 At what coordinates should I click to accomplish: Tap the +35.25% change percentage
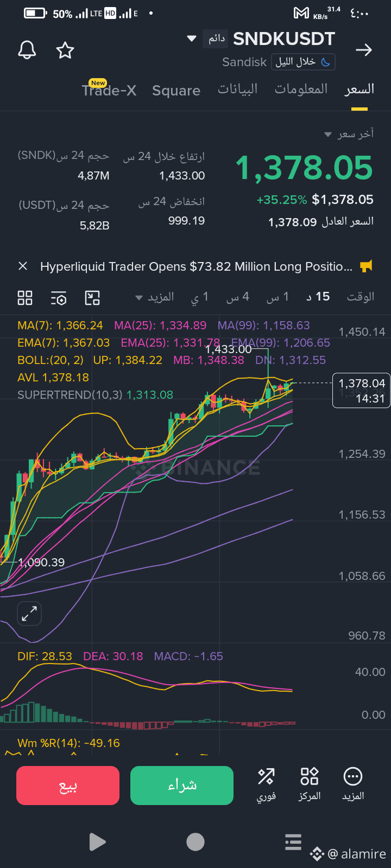(282, 200)
